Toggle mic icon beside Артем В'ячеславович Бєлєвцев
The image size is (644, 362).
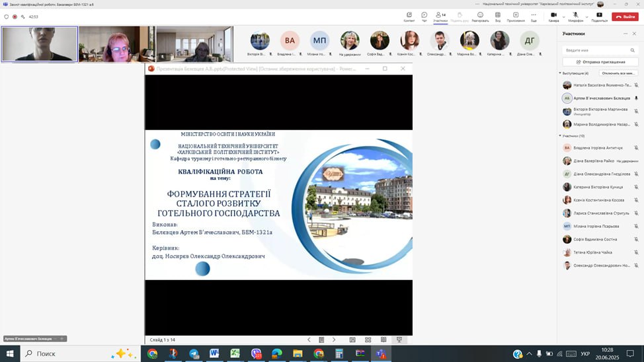pos(636,98)
